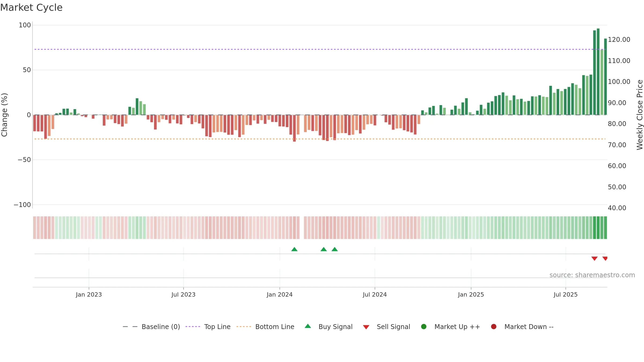Click the Jul 2023 axis label
This screenshot has height=362, width=644.
[x=184, y=294]
